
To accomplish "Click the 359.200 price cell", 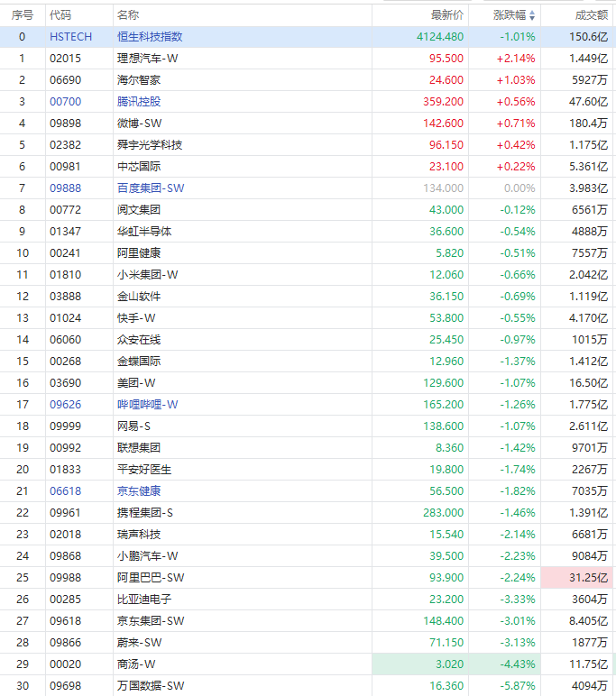I will pos(443,102).
